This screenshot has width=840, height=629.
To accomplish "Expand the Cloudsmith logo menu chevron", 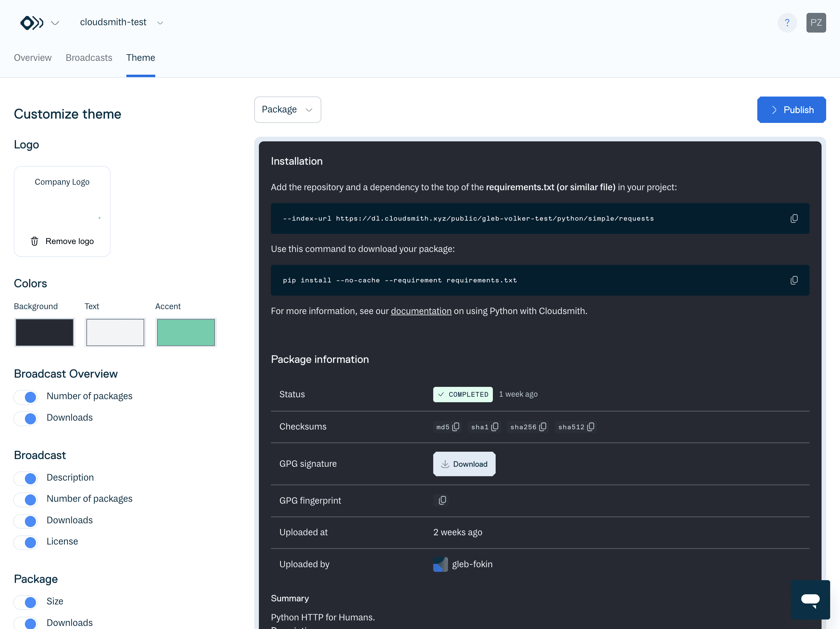I will [x=55, y=23].
